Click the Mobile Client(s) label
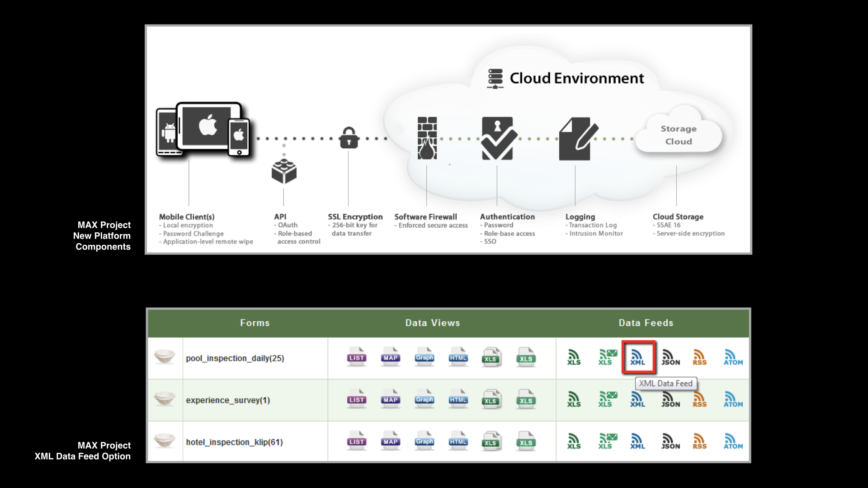The image size is (868, 488). (187, 217)
